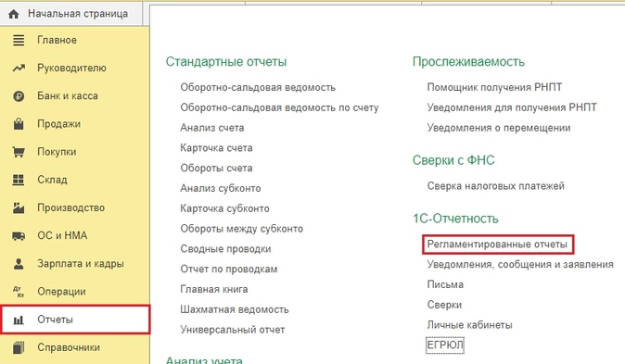Viewport: 625px width, 364px height.
Task: Open the Универсальный отчет link
Action: (233, 330)
